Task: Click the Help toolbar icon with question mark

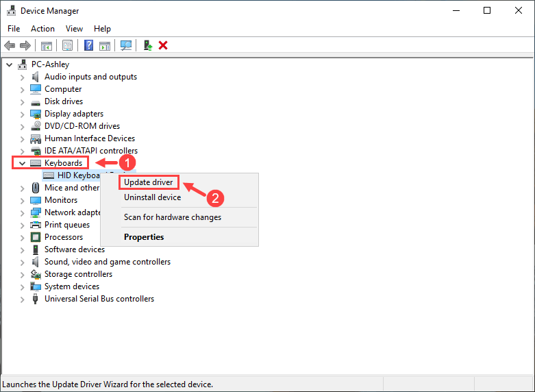Action: pos(88,45)
